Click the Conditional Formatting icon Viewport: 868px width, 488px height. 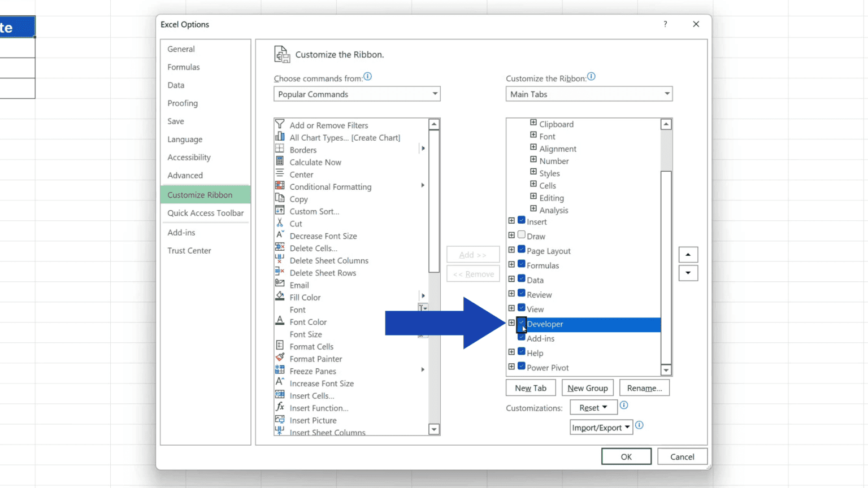[x=280, y=186]
